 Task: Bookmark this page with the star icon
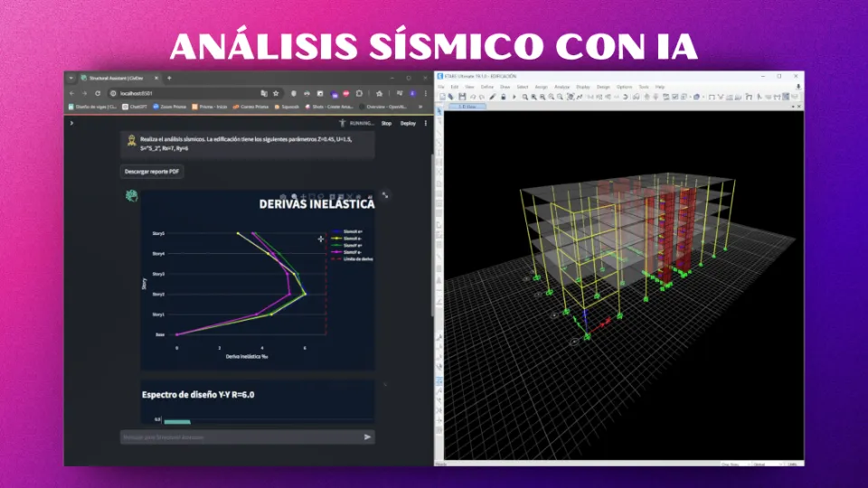tap(276, 93)
